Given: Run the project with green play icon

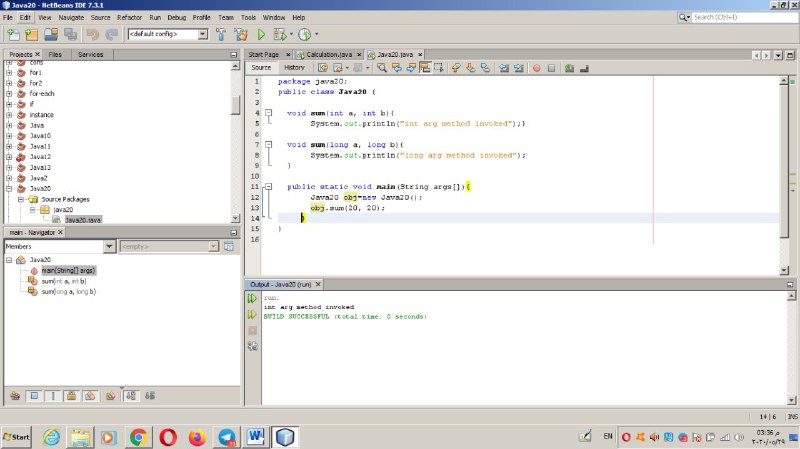Looking at the screenshot, I should [x=261, y=34].
